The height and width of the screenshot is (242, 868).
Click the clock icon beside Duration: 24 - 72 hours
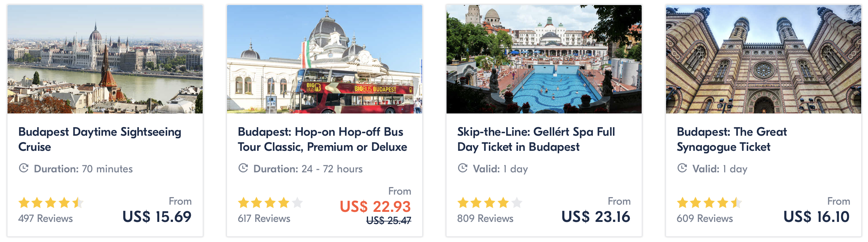(x=243, y=168)
